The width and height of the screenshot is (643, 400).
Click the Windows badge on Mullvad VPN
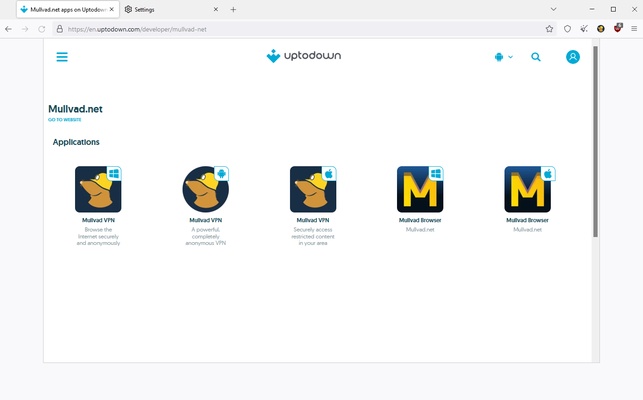(x=114, y=174)
